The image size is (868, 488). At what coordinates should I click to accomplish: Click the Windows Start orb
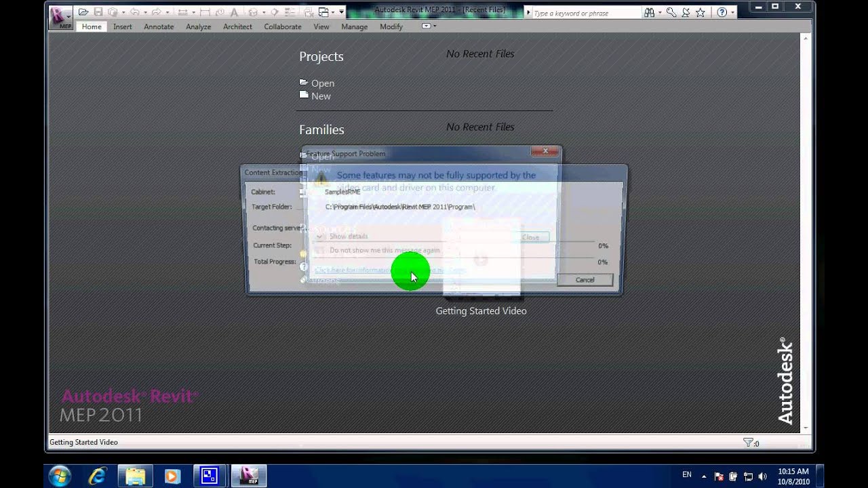tap(60, 476)
